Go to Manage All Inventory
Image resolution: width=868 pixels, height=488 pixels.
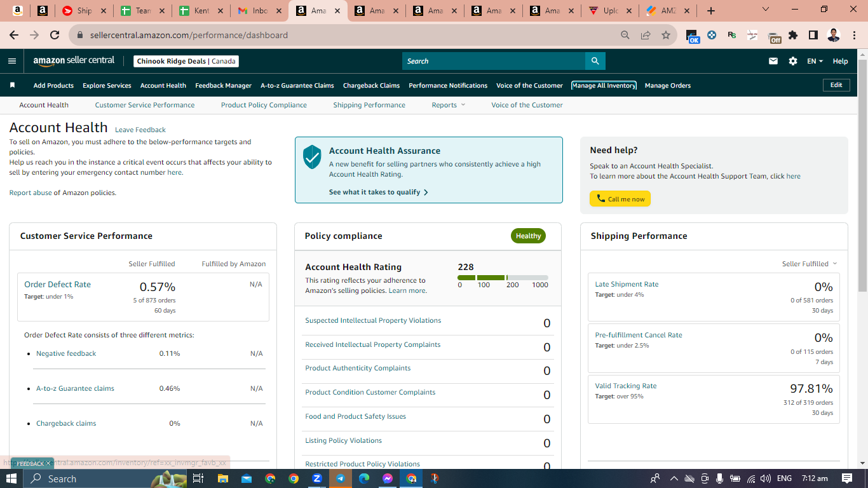pyautogui.click(x=604, y=85)
